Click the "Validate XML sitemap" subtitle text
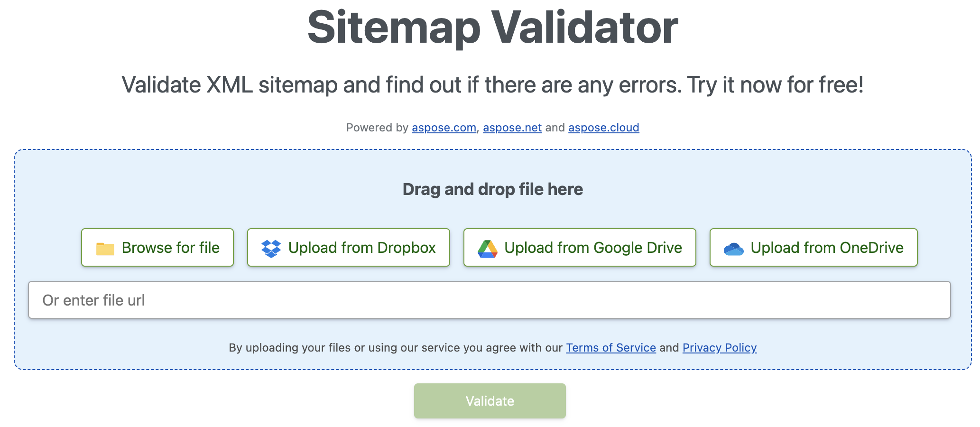Screen dimensions: 980x427 click(x=492, y=85)
